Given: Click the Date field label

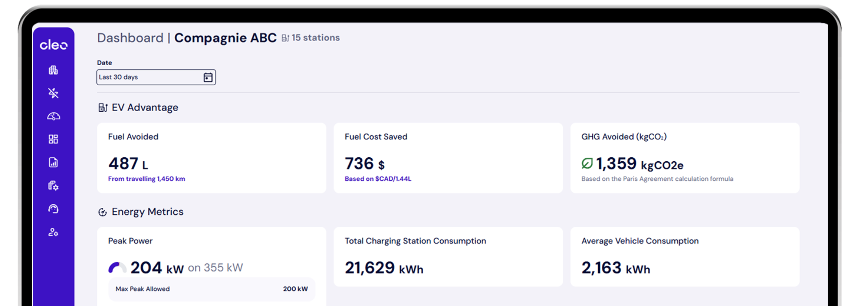Looking at the screenshot, I should (x=105, y=63).
